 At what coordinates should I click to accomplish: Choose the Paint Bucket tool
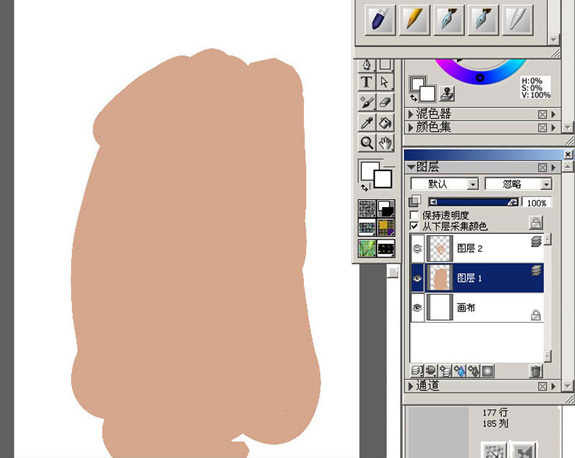coord(385,122)
